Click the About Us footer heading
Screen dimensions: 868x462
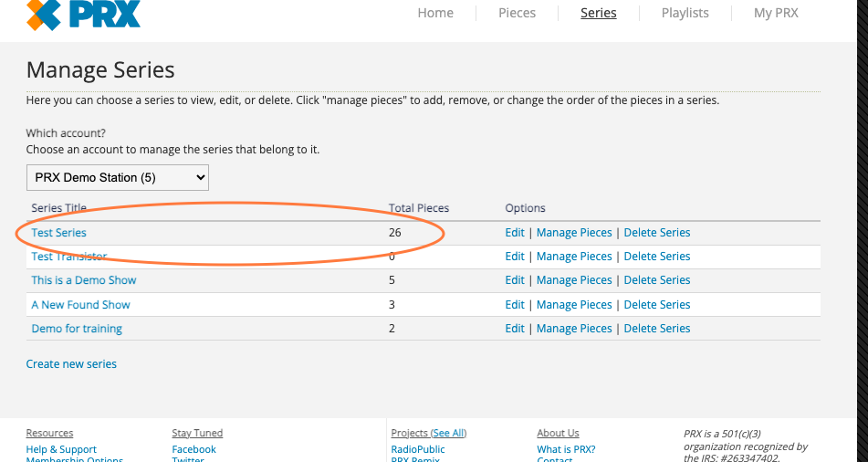pyautogui.click(x=558, y=433)
